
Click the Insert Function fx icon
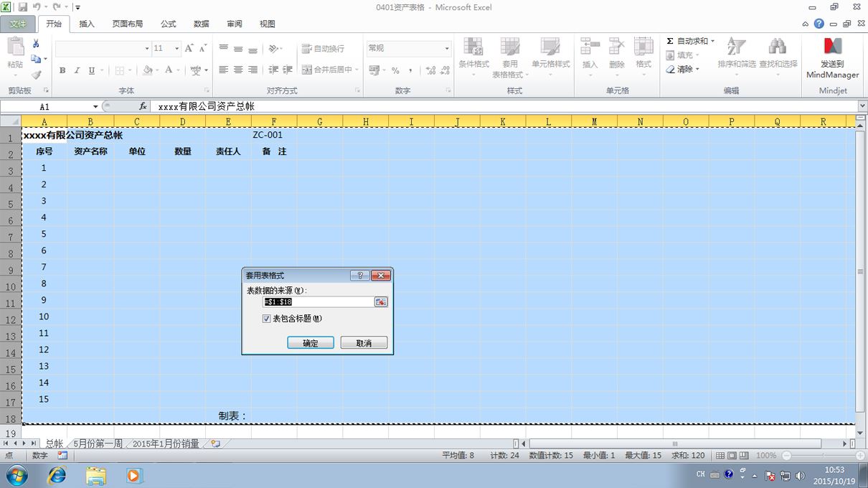143,106
